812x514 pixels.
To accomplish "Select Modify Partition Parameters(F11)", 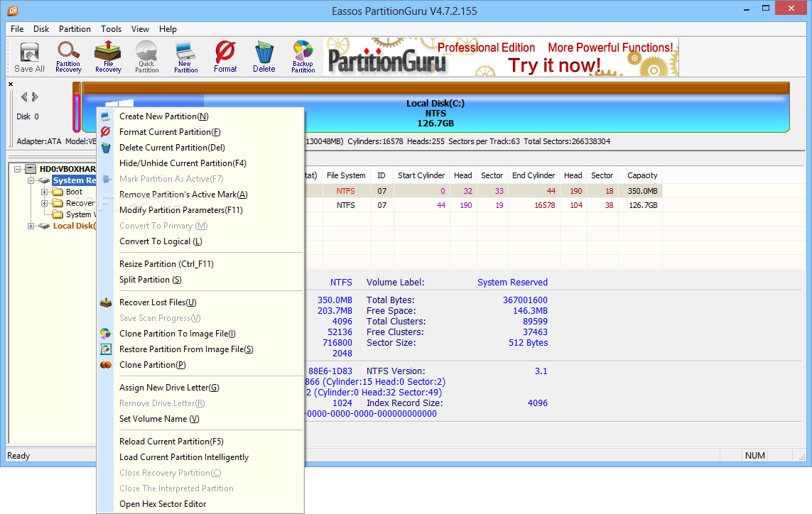I will [x=200, y=210].
